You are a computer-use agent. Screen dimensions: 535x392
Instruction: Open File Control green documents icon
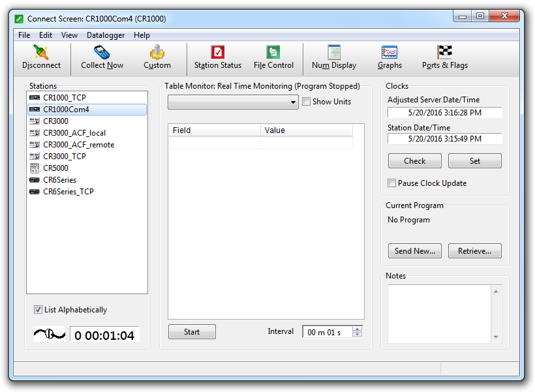coord(273,52)
